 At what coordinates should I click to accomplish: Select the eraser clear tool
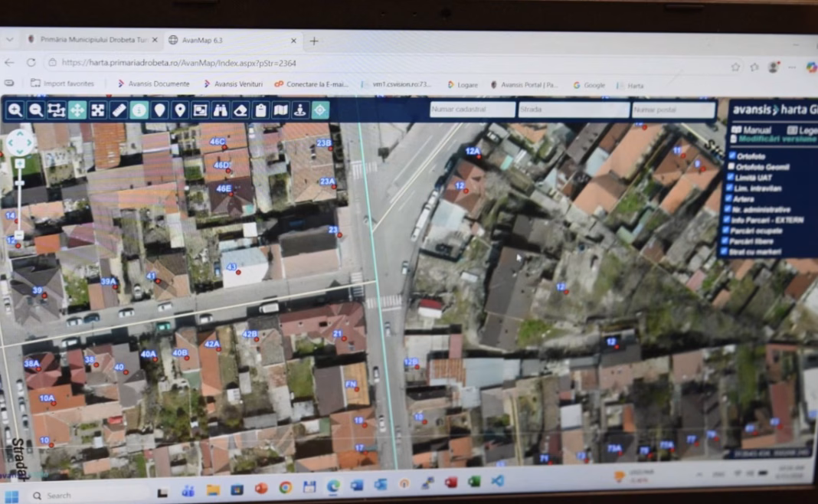click(x=240, y=110)
